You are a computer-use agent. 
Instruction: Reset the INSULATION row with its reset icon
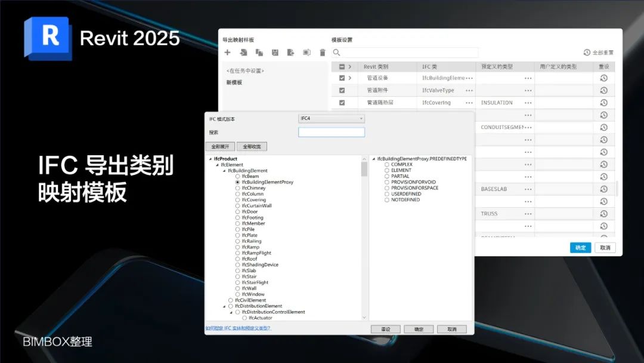603,102
